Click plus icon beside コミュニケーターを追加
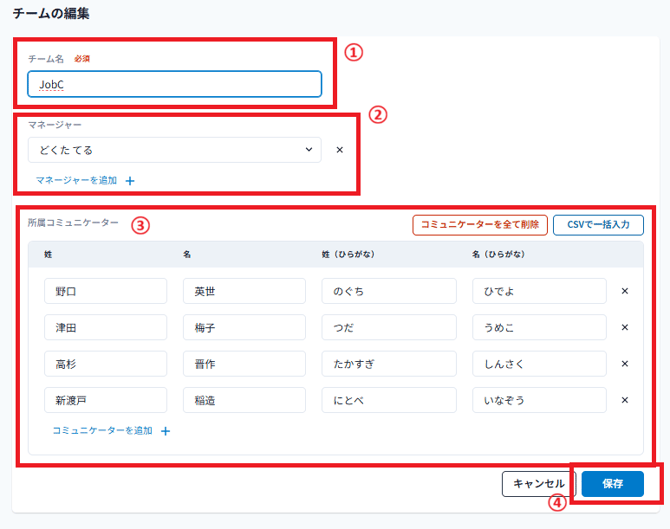This screenshot has width=670, height=529. pyautogui.click(x=165, y=431)
